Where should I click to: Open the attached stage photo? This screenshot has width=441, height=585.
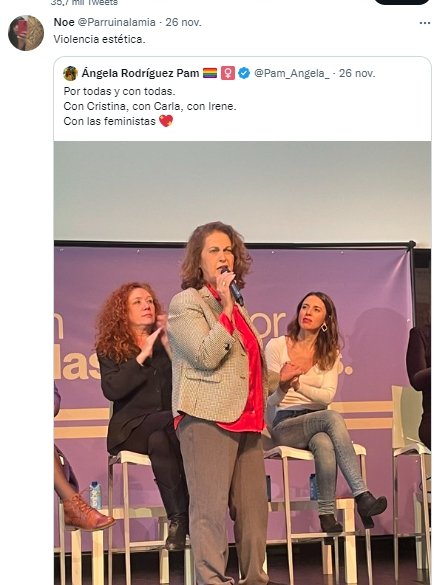243,363
